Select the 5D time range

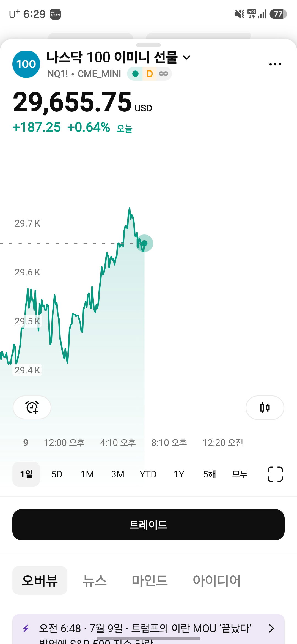[x=57, y=474]
